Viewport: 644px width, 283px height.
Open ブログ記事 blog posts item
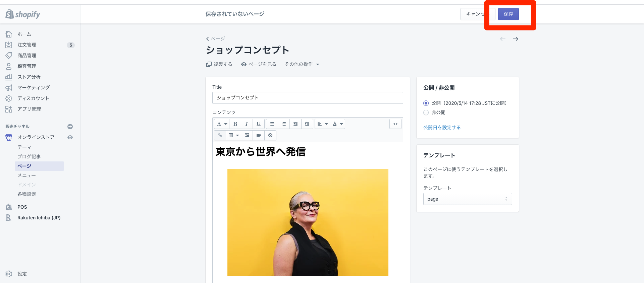[29, 157]
